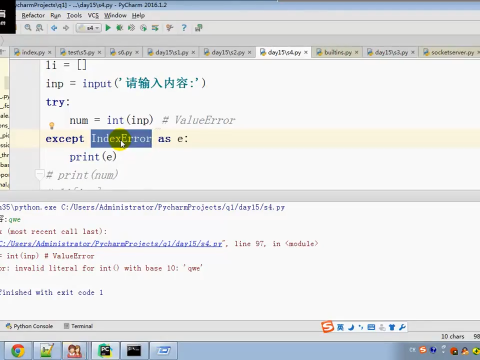Open the command prompt taskbar icon
The width and height of the screenshot is (480, 360).
click(x=134, y=351)
